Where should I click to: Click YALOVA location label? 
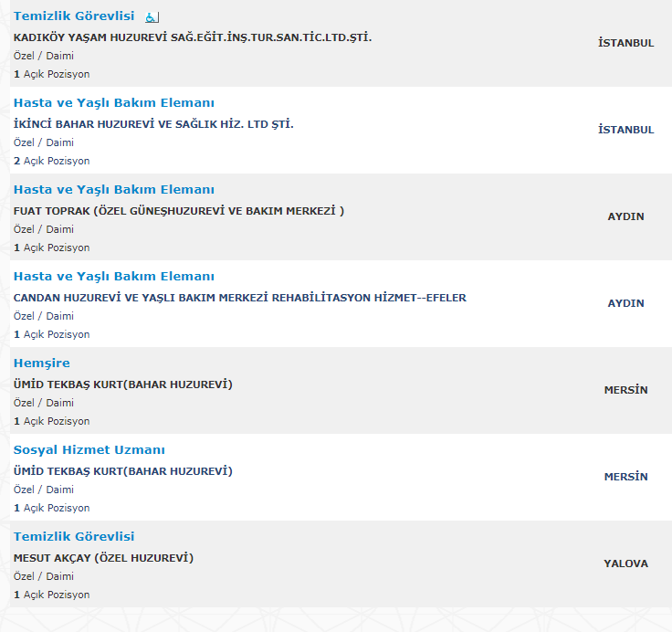pos(625,564)
